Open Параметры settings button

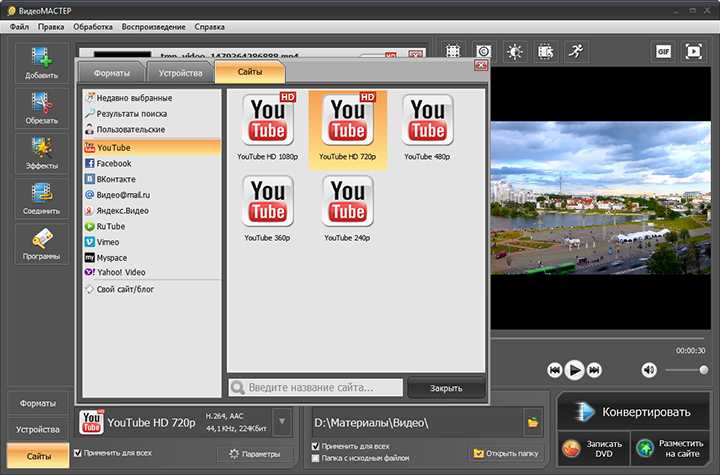click(x=255, y=454)
